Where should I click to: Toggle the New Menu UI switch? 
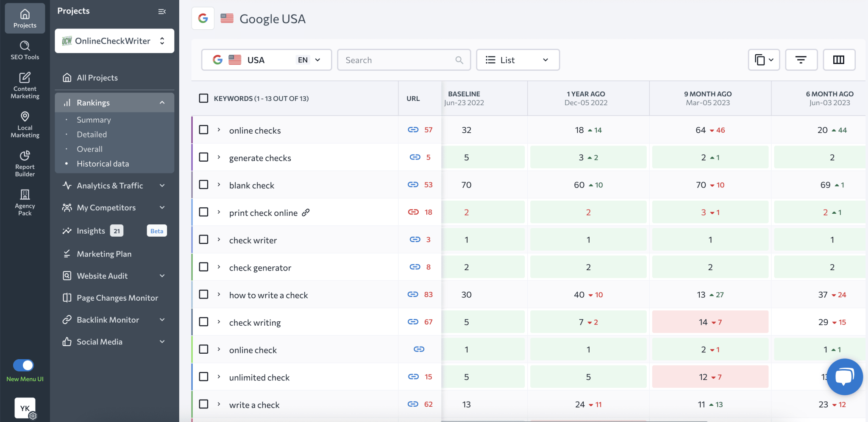click(x=24, y=365)
